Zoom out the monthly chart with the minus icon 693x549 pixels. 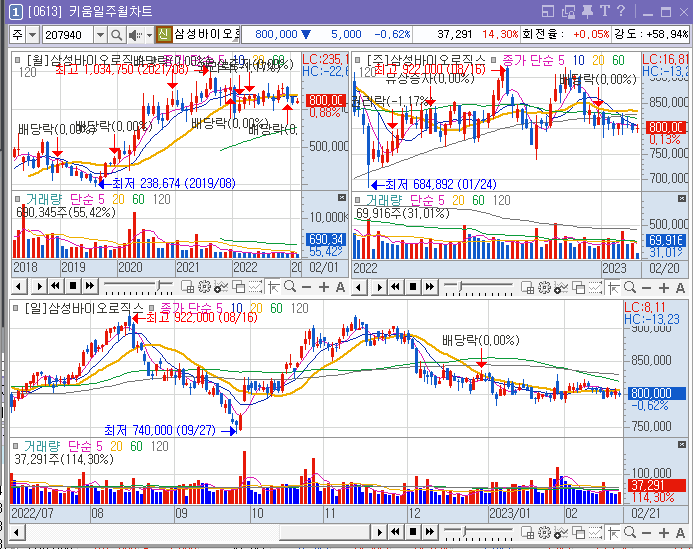click(306, 287)
